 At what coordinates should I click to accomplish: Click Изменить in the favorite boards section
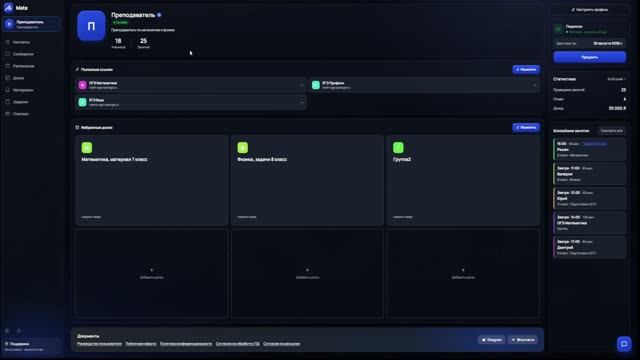pos(526,127)
